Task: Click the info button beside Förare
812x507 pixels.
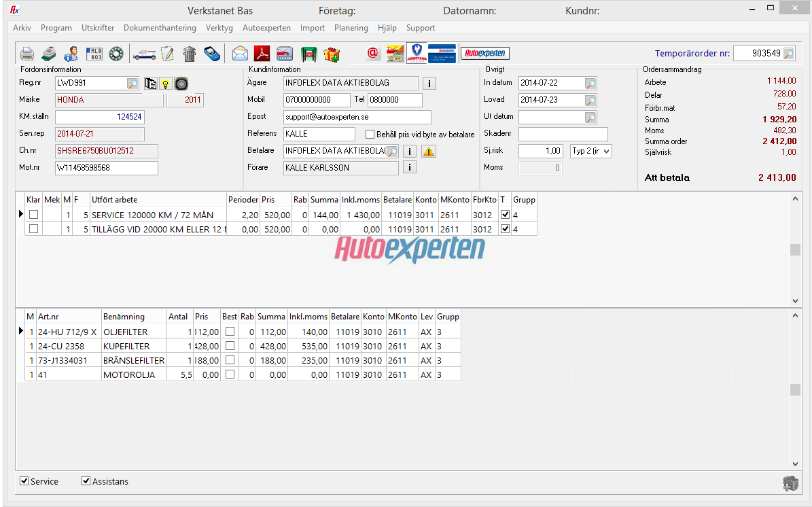Action: 410,167
